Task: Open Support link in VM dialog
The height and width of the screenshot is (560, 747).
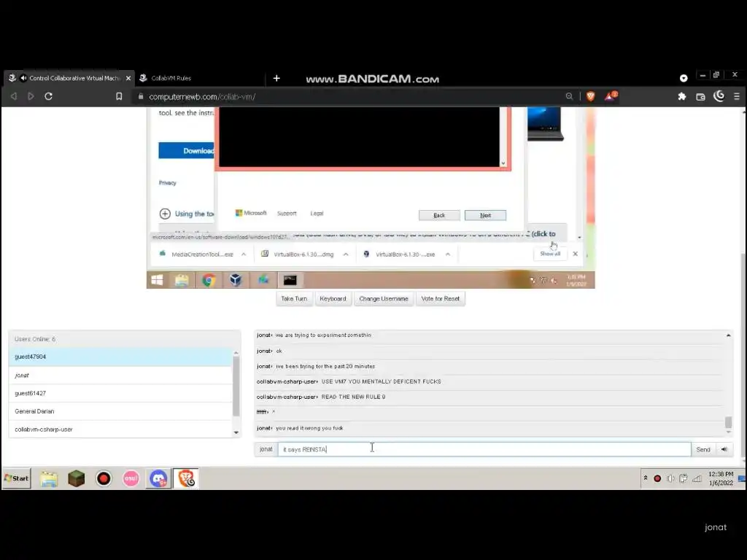Action: click(287, 214)
